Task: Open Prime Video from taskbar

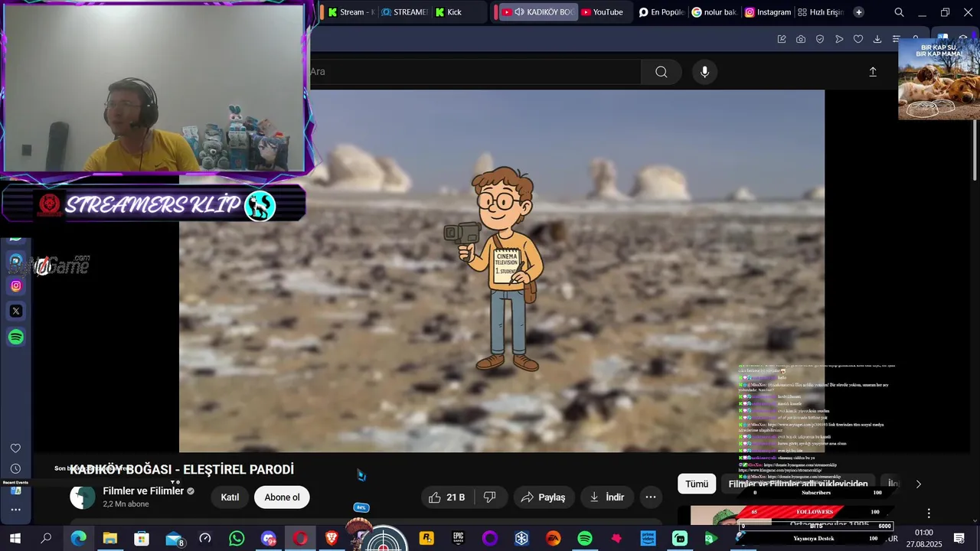Action: coord(648,539)
